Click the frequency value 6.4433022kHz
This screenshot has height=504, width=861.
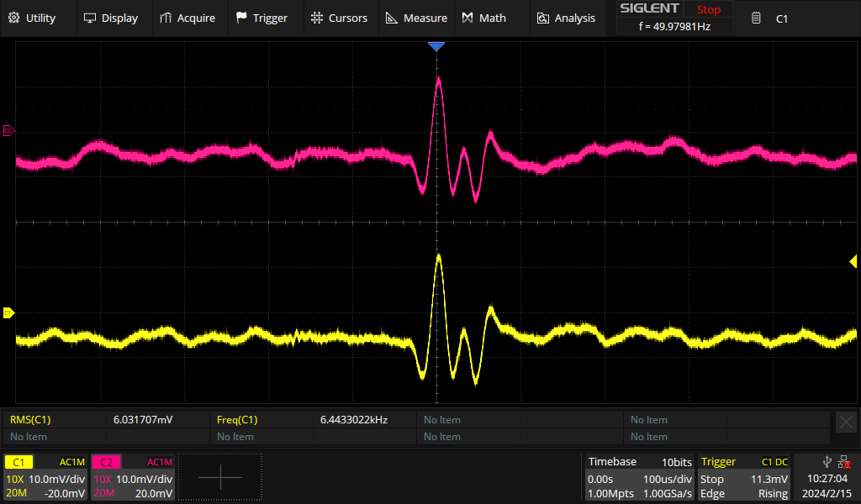tap(354, 419)
